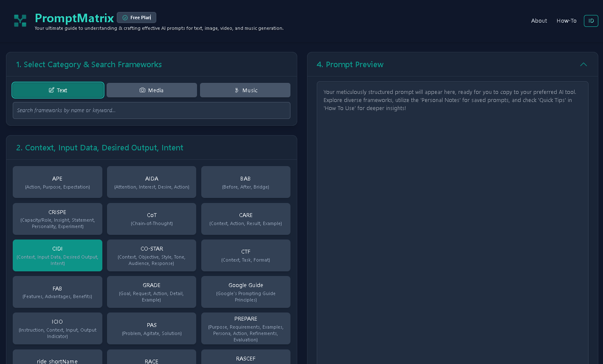Select the PREPARE framework card
Screen dimensions: 603x364
245,328
